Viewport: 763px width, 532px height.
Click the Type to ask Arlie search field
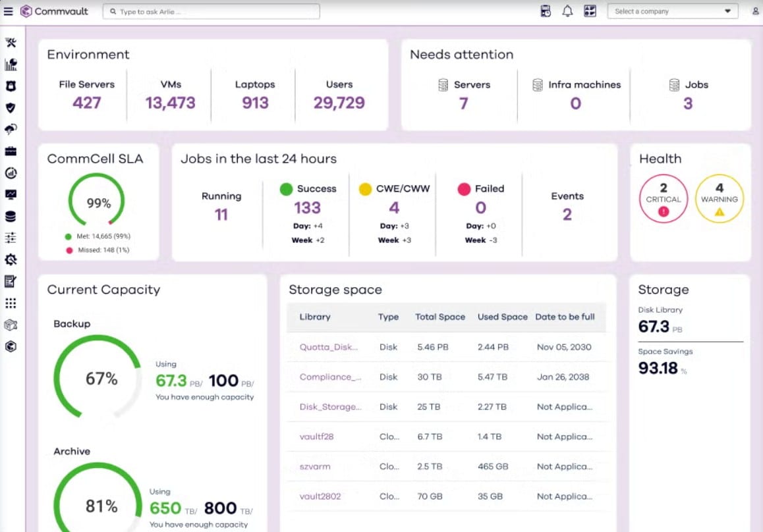pyautogui.click(x=212, y=11)
